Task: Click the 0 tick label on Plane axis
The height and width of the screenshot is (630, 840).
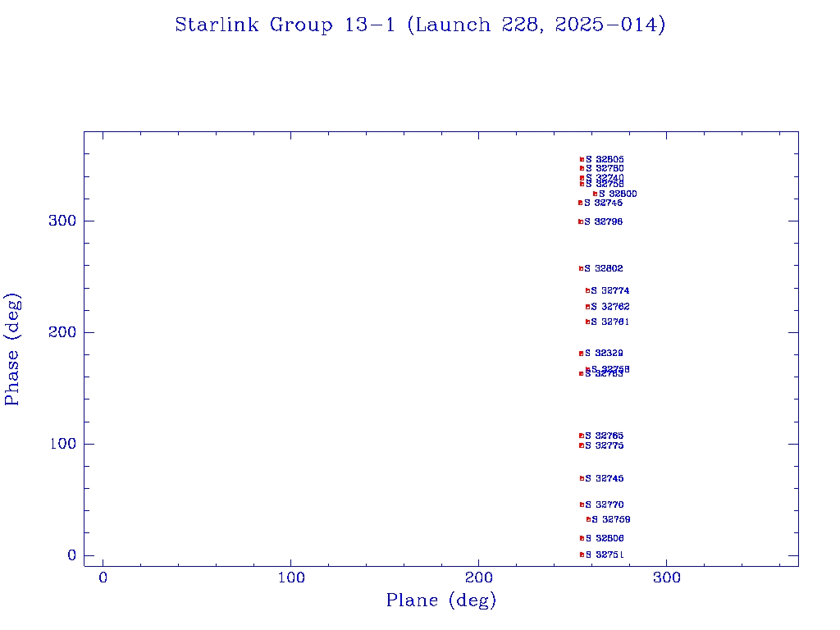Action: coord(103,577)
